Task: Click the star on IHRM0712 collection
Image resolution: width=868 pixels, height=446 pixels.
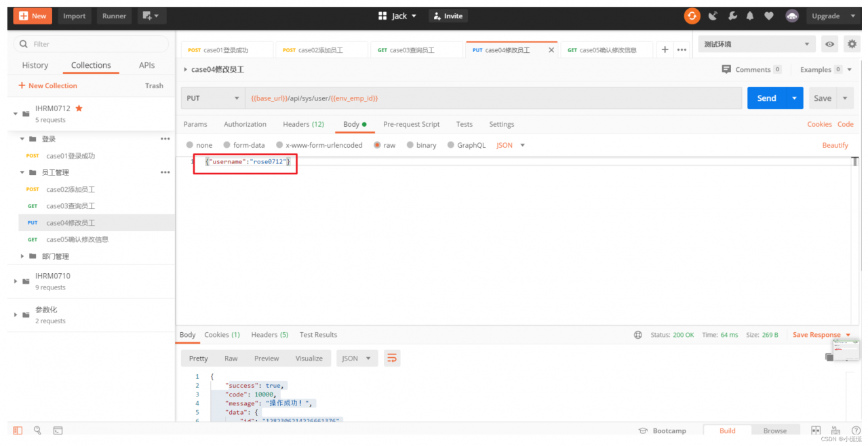Action: [x=79, y=108]
